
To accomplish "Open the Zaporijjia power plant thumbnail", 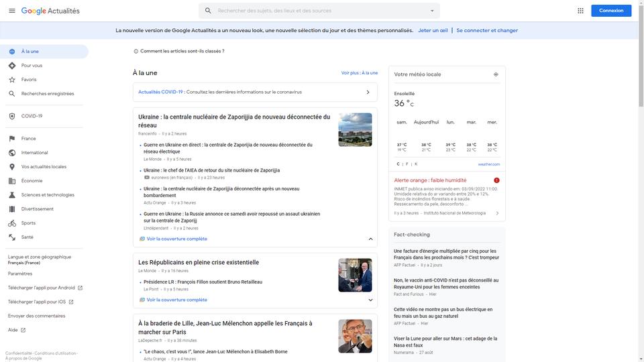I will 356,129.
